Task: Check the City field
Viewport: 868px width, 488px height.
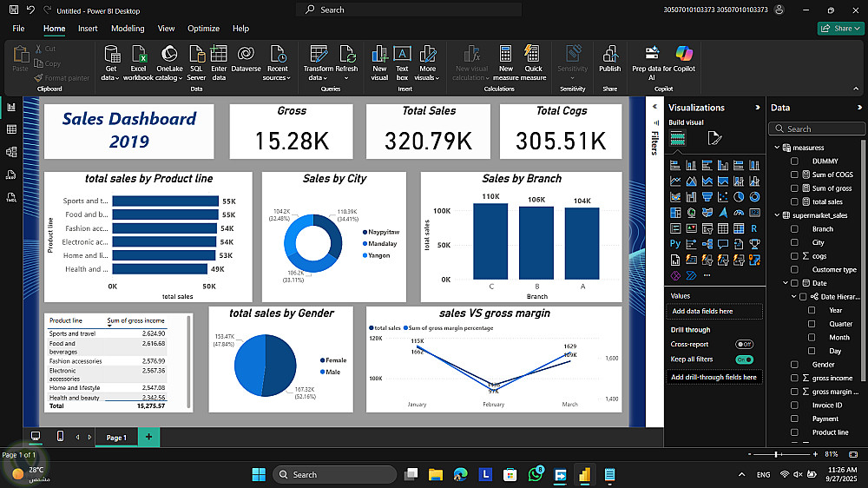Action: click(x=794, y=242)
